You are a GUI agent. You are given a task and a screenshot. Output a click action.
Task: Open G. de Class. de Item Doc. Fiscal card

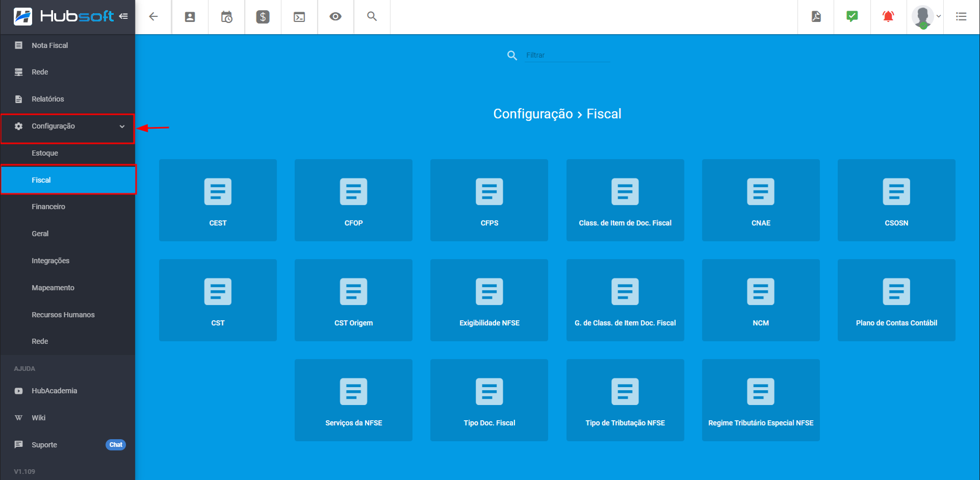pyautogui.click(x=625, y=300)
